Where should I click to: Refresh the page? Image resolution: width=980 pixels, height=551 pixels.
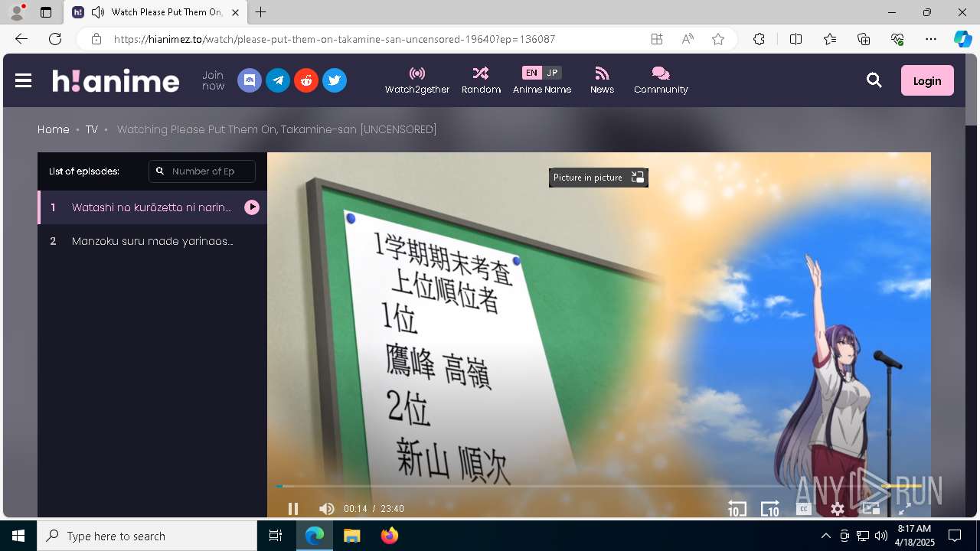(x=55, y=39)
